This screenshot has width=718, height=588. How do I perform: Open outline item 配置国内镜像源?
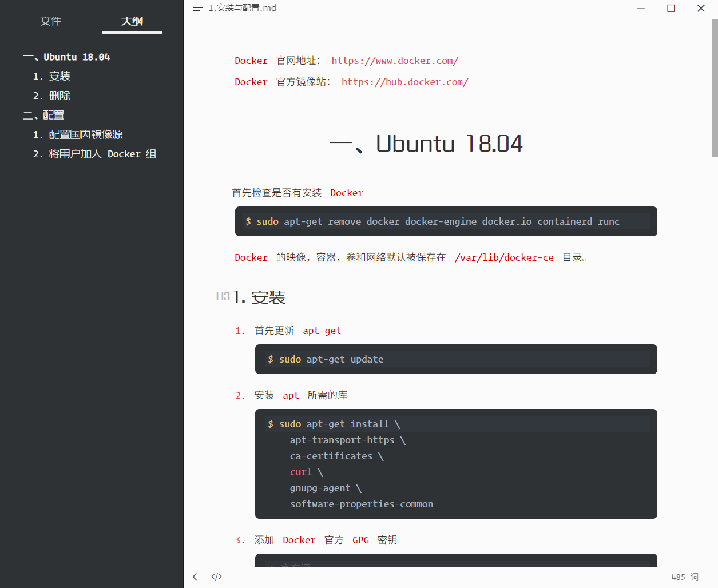click(x=78, y=135)
